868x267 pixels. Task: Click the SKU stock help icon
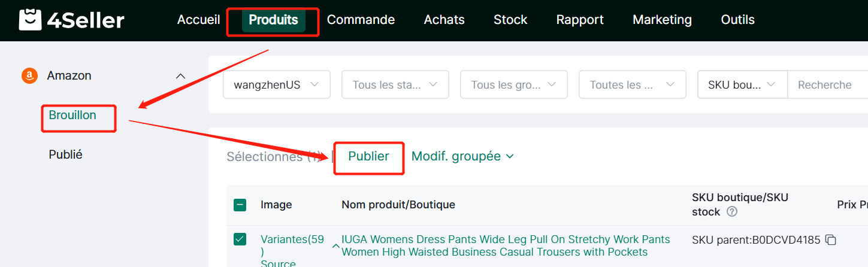[x=731, y=211]
